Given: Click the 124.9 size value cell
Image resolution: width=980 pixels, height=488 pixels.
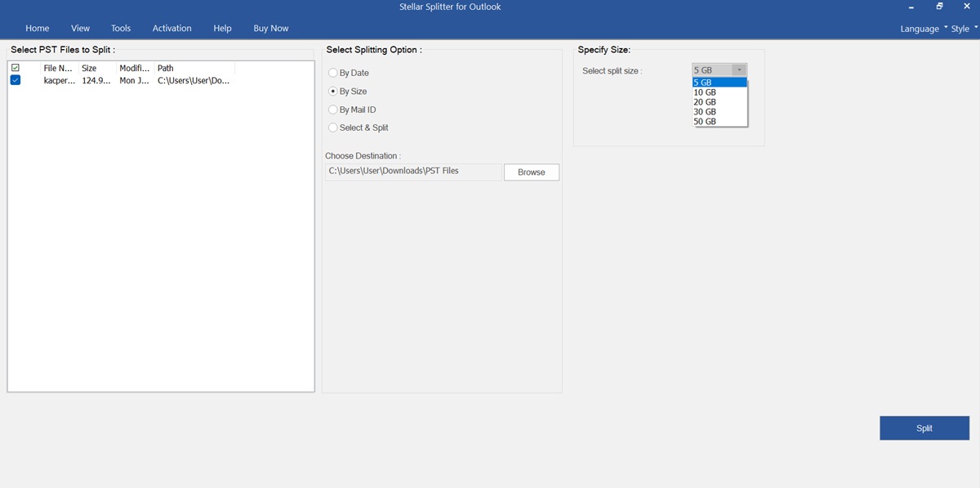Looking at the screenshot, I should coord(97,81).
